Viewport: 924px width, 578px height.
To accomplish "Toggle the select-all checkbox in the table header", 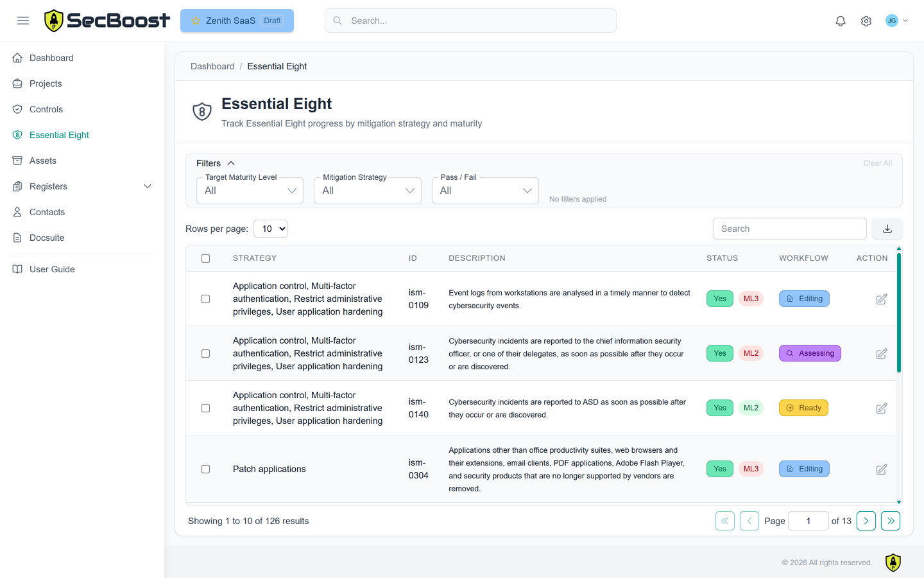I will pyautogui.click(x=205, y=258).
